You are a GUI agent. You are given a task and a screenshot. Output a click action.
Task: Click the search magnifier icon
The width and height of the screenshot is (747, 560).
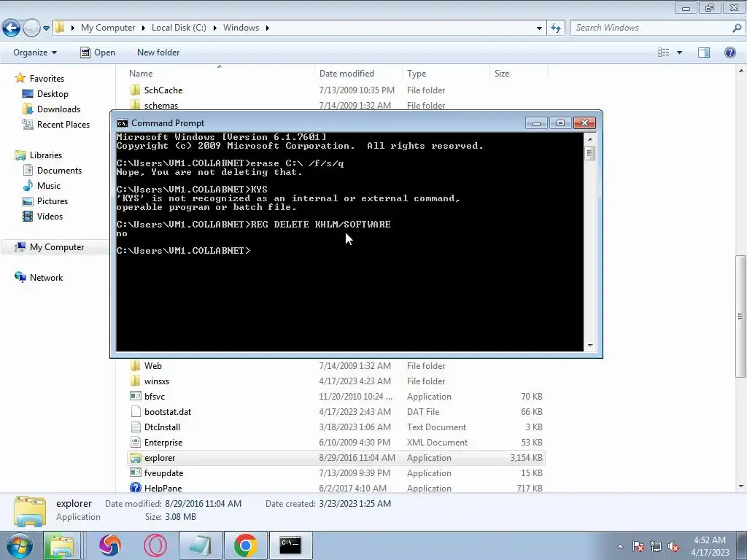pos(737,28)
